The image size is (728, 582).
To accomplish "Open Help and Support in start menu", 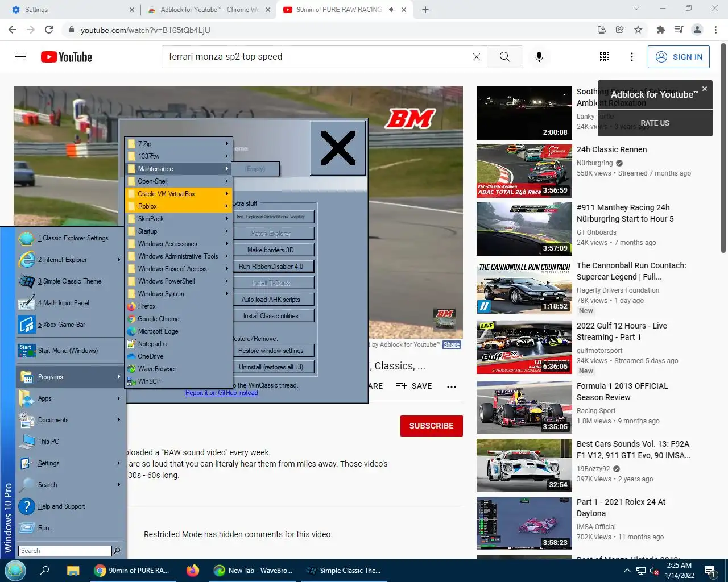I will (70, 506).
